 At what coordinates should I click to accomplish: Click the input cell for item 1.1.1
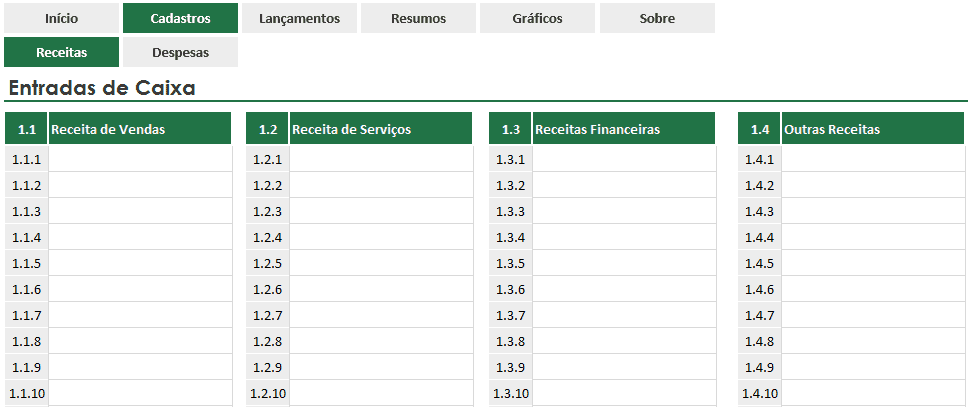pos(140,159)
